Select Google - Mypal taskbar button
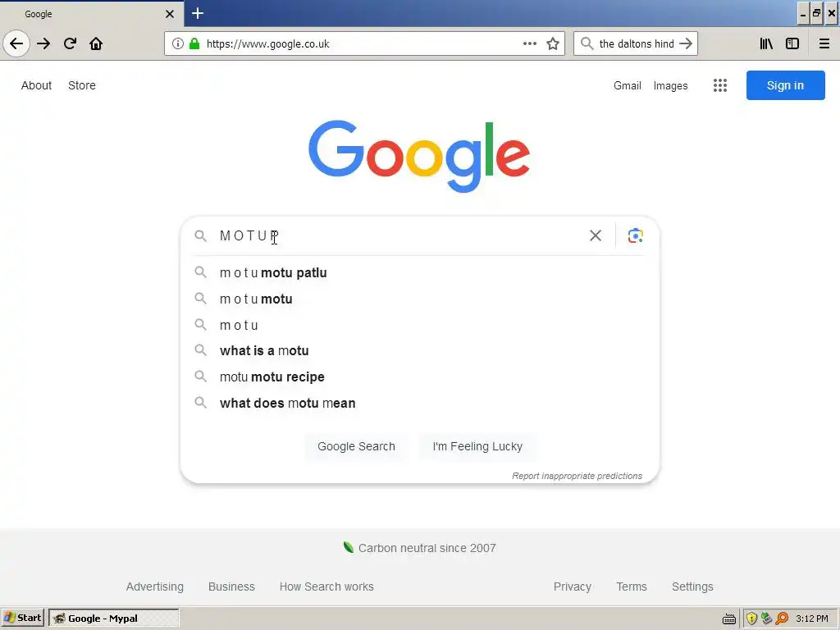This screenshot has width=840, height=630. click(x=114, y=619)
